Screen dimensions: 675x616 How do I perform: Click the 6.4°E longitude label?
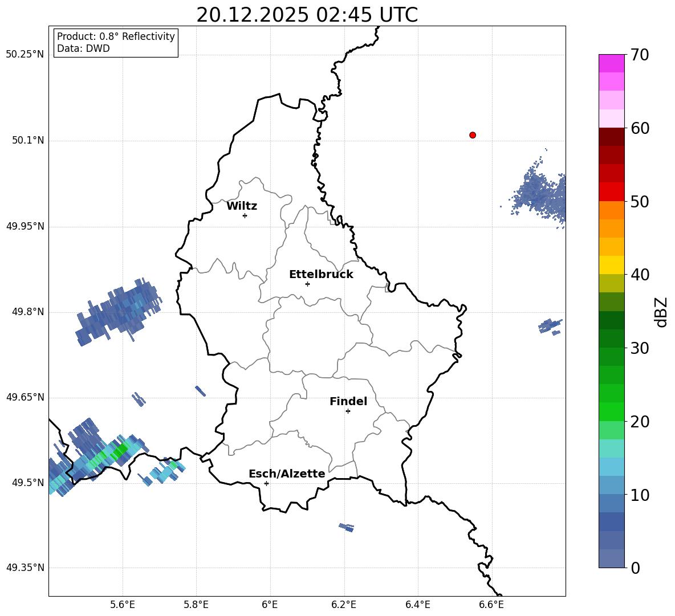417,605
